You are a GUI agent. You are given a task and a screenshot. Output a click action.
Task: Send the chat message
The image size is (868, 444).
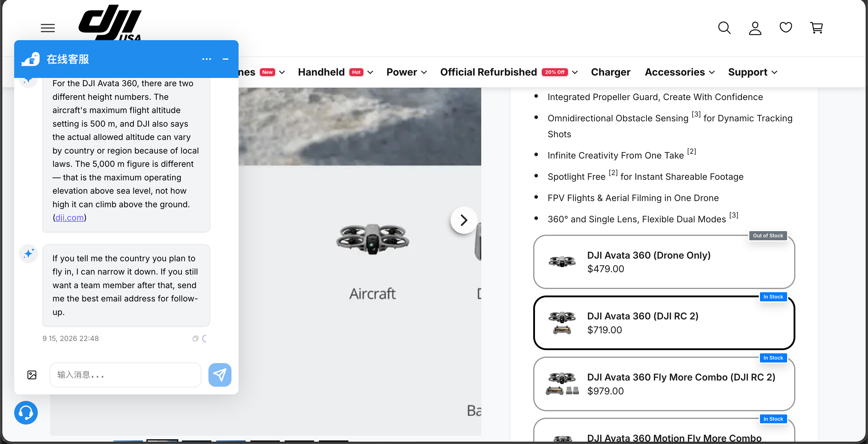[x=220, y=375]
